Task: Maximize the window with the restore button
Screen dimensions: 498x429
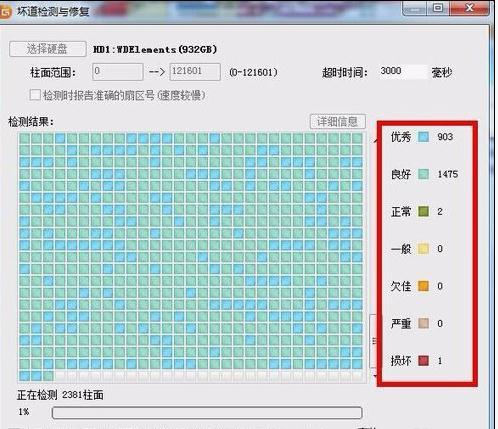Action: [x=438, y=8]
